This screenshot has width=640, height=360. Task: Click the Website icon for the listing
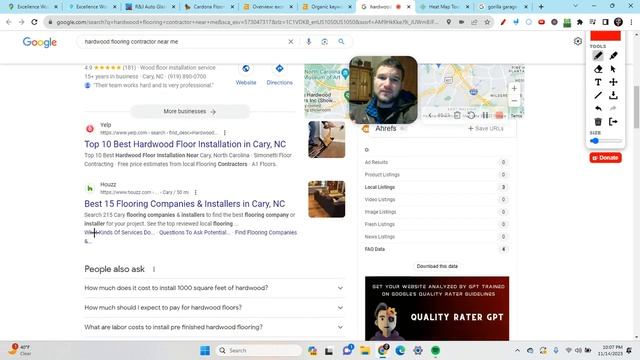(x=246, y=69)
